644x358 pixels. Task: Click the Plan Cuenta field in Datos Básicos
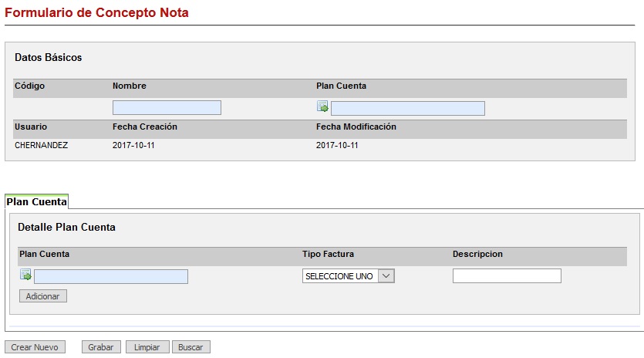coord(407,108)
